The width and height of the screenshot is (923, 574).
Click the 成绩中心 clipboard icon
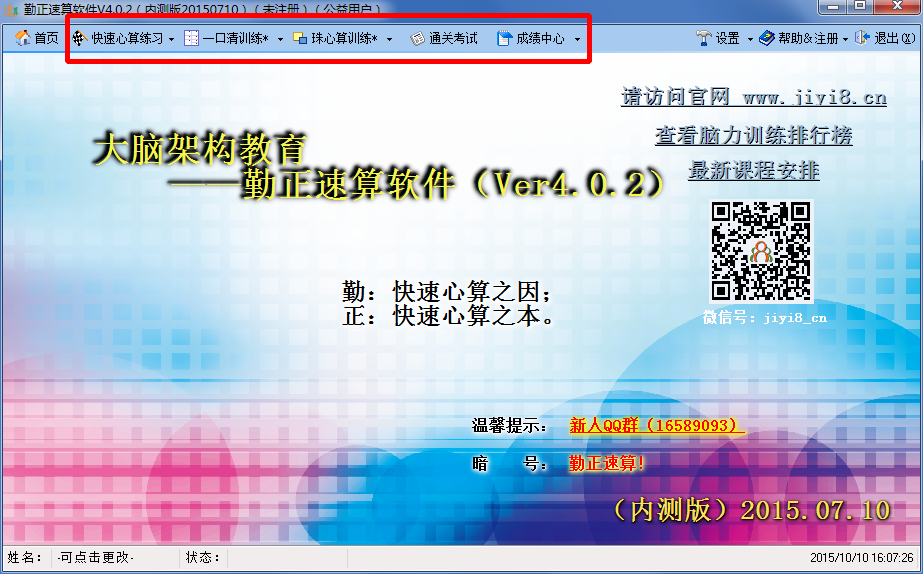(x=504, y=39)
